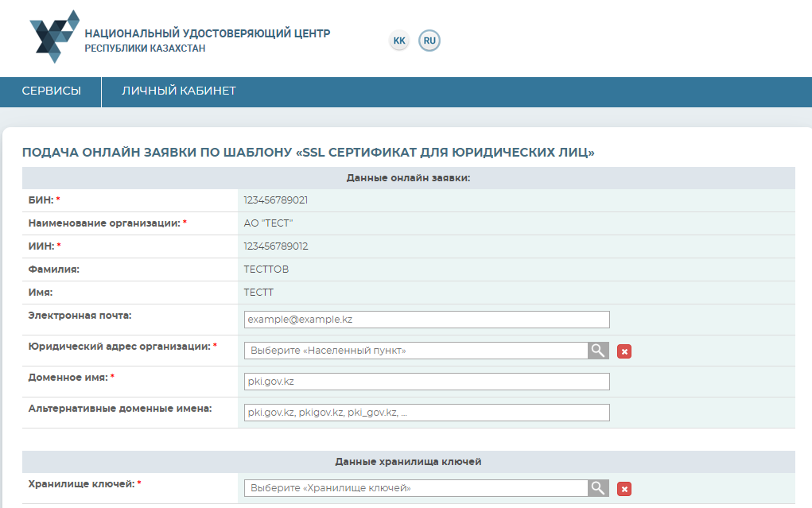Open the Хранилище ключей selector field

[x=416, y=488]
